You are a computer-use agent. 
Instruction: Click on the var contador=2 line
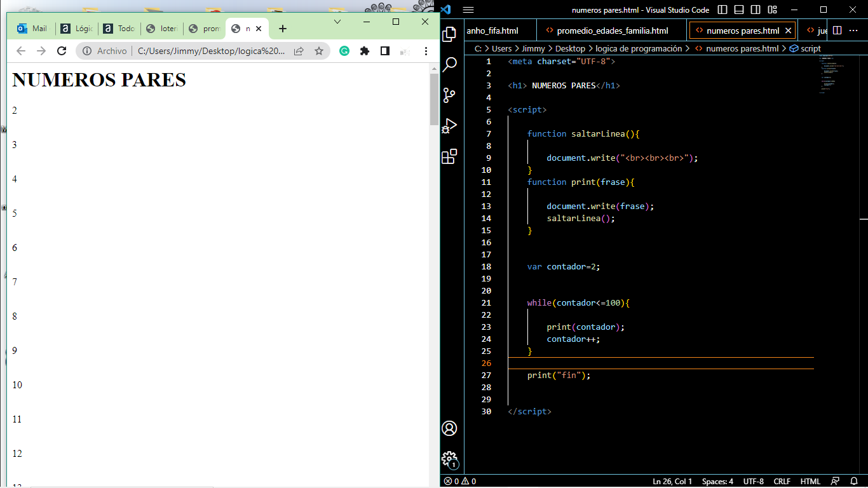coord(564,267)
